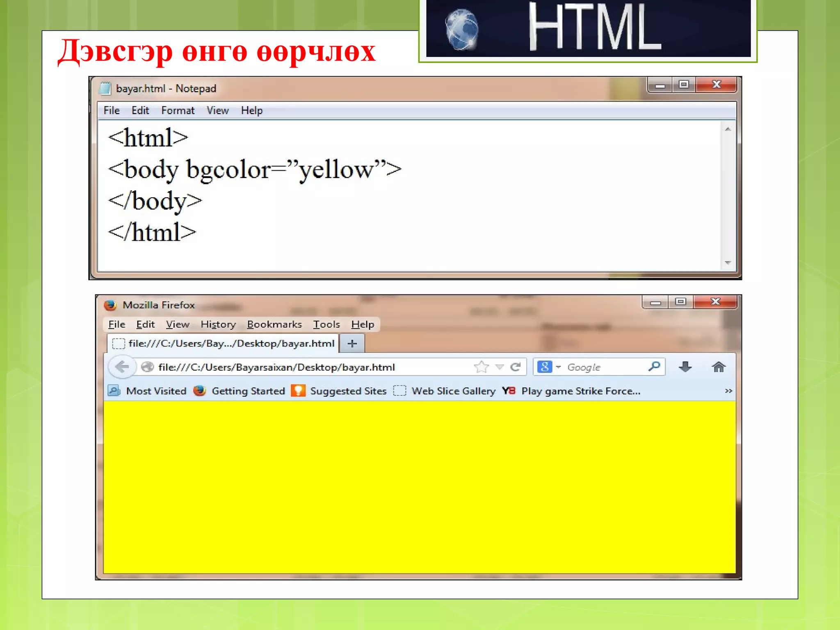The height and width of the screenshot is (630, 840).
Task: Open the Firefox downloads arrow icon
Action: [x=685, y=367]
